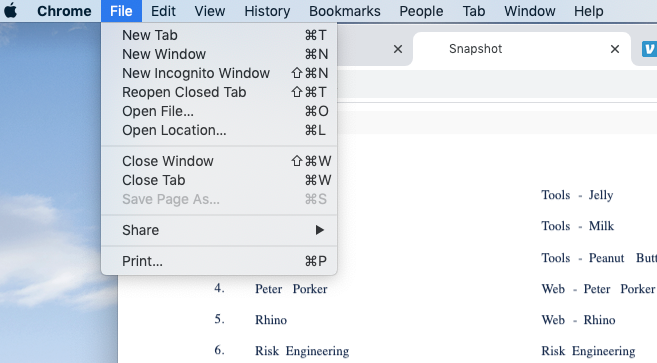Click Tools - Jelly text
This screenshot has height=363, width=657.
pyautogui.click(x=577, y=195)
